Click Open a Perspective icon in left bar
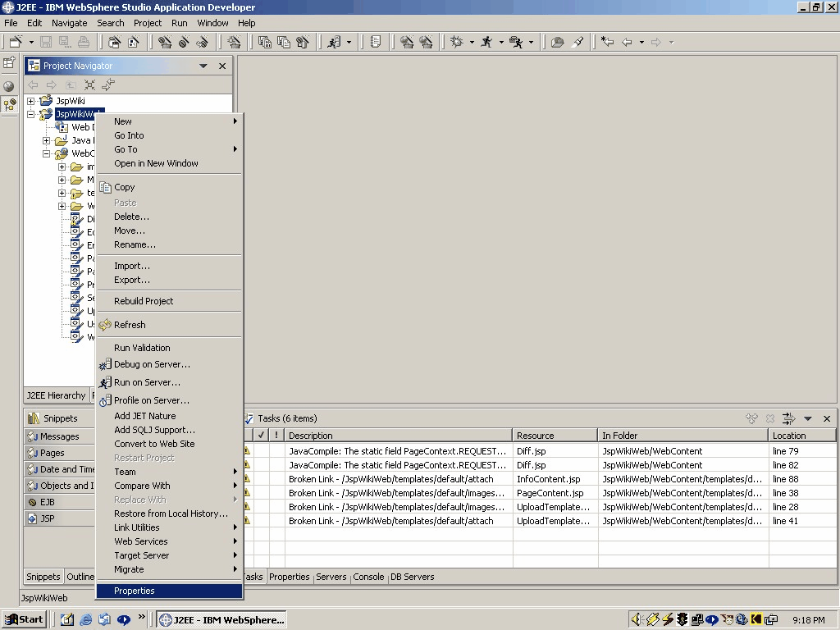The width and height of the screenshot is (840, 630). pyautogui.click(x=9, y=62)
